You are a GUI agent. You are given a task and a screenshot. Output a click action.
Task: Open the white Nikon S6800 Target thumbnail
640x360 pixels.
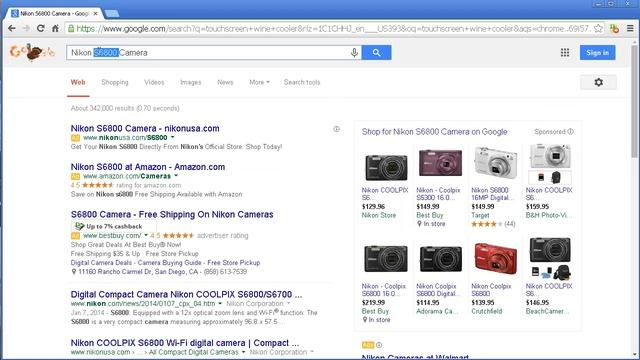point(496,162)
